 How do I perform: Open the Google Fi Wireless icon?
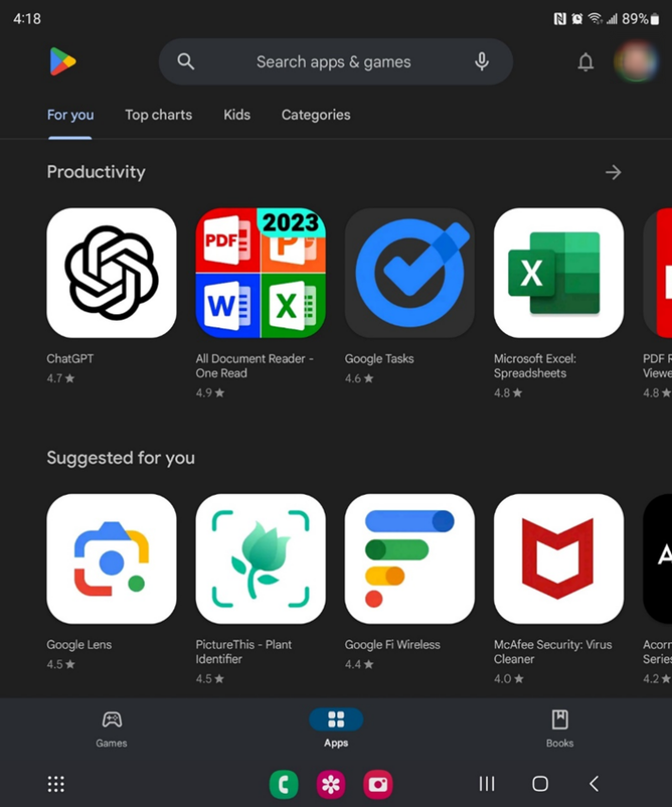click(x=410, y=559)
